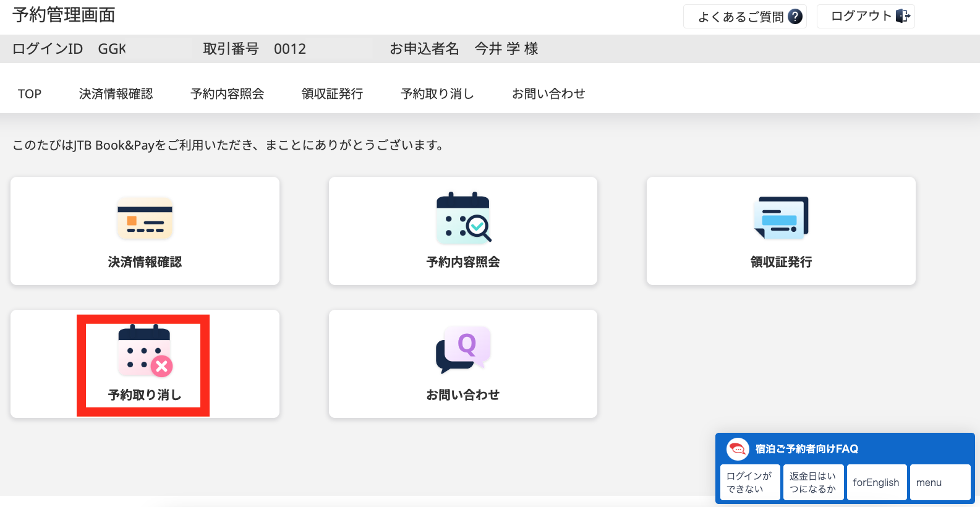The height and width of the screenshot is (507, 980).
Task: Click the 取引番号 0012 text
Action: coord(255,49)
